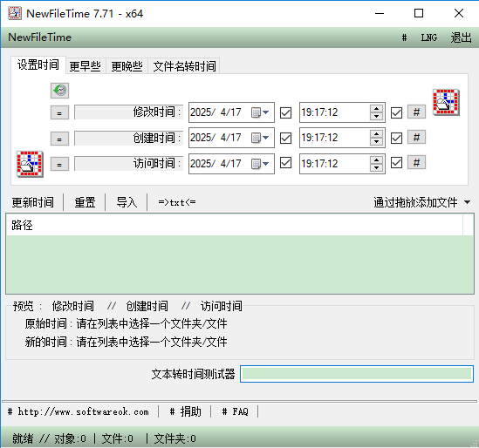Switch to the 更晚些 tab
The height and width of the screenshot is (448, 479).
pyautogui.click(x=127, y=66)
